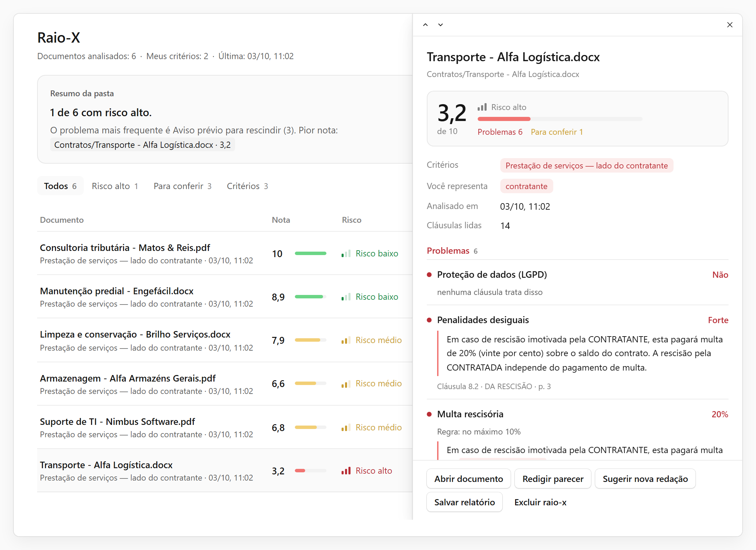This screenshot has height=550, width=756.
Task: Click the Cláusula 8.2 · DA RESCISÃO reference
Action: click(x=494, y=386)
